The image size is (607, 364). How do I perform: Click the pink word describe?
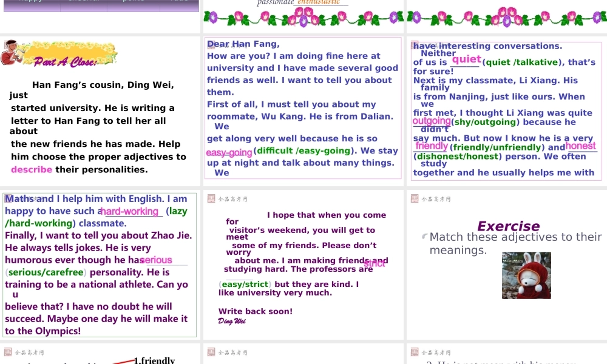[32, 169]
